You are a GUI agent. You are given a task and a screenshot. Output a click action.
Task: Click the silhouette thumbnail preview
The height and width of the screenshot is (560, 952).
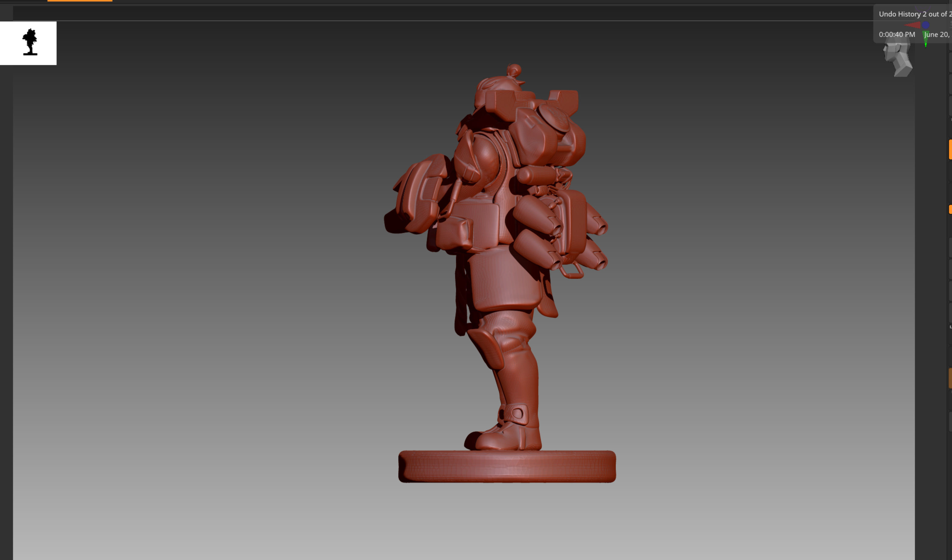coord(28,43)
